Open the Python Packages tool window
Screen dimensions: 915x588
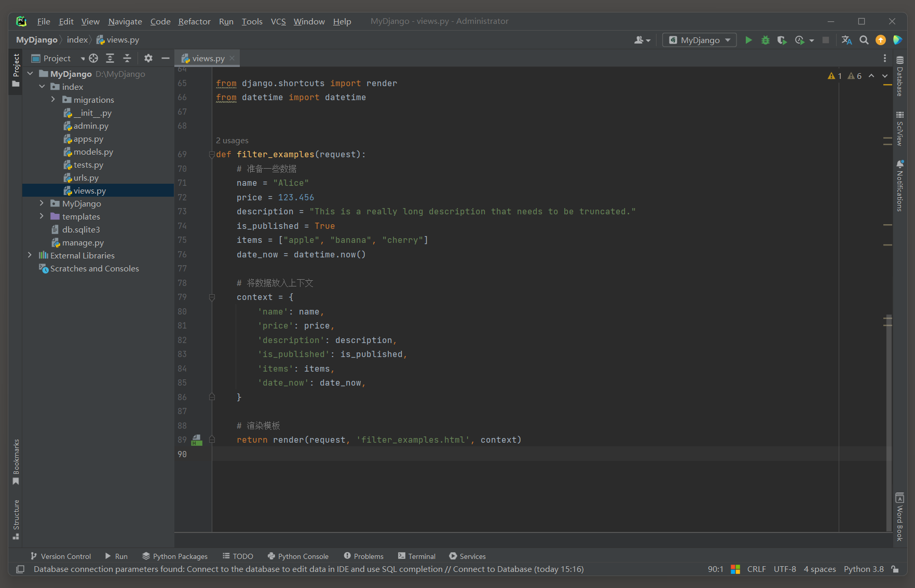pyautogui.click(x=175, y=556)
